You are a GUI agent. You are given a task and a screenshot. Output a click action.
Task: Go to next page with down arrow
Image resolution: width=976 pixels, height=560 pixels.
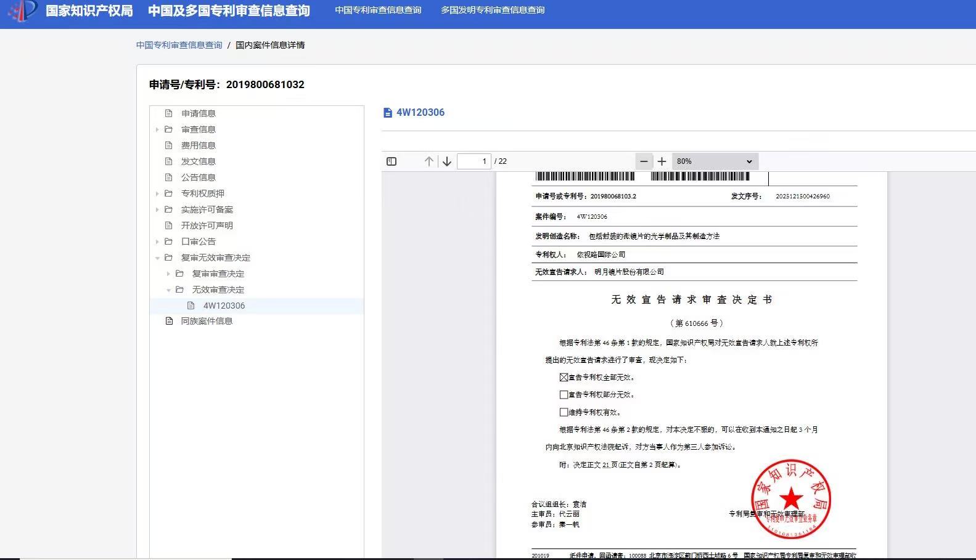(447, 161)
